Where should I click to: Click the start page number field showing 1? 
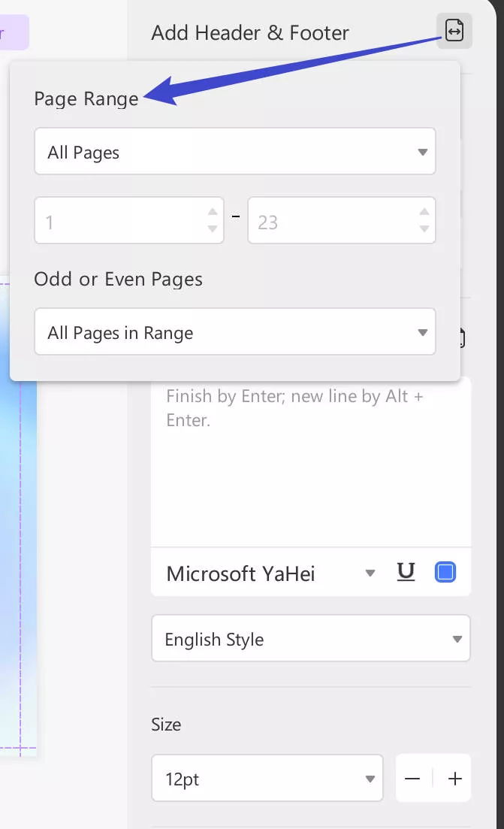click(113, 220)
